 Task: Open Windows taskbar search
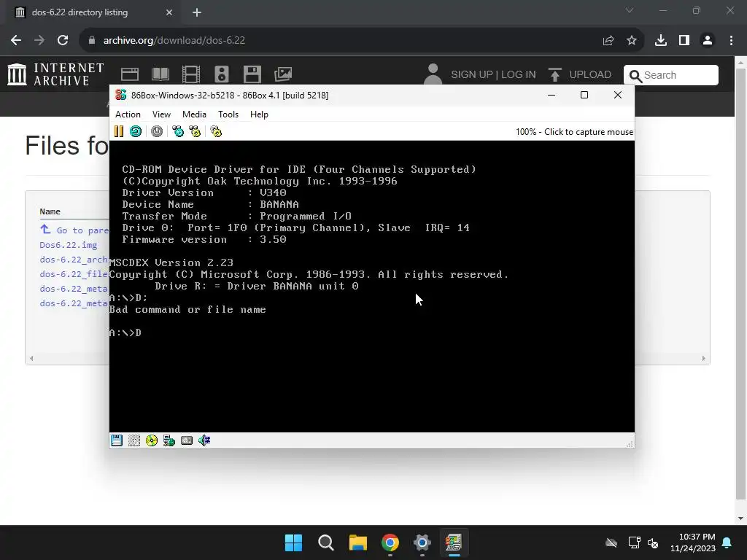(x=326, y=542)
